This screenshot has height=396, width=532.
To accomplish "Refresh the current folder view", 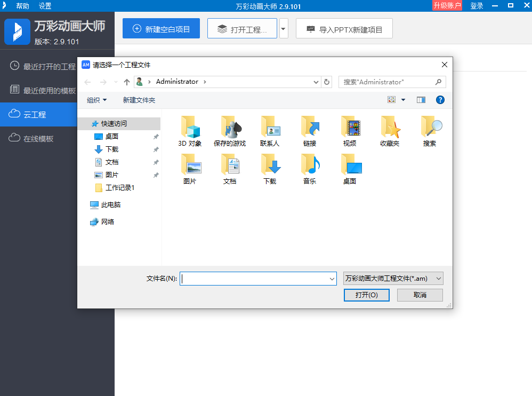I will (327, 82).
